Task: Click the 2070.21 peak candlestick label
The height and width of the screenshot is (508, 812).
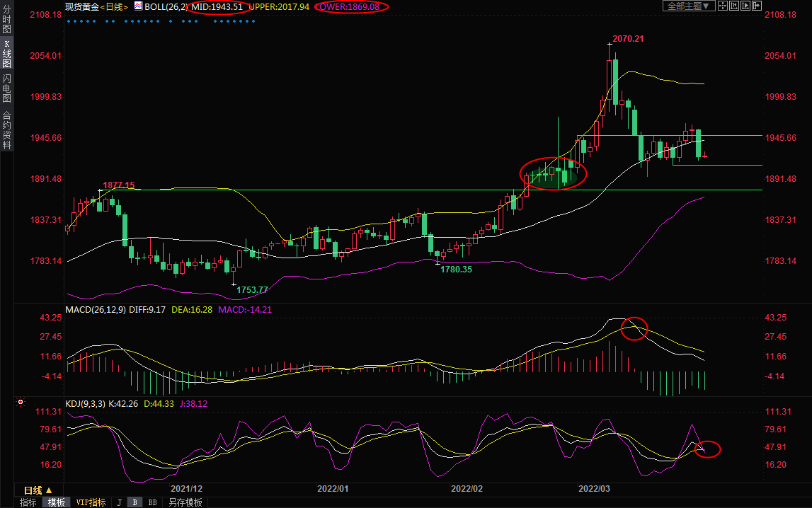Action: (628, 38)
